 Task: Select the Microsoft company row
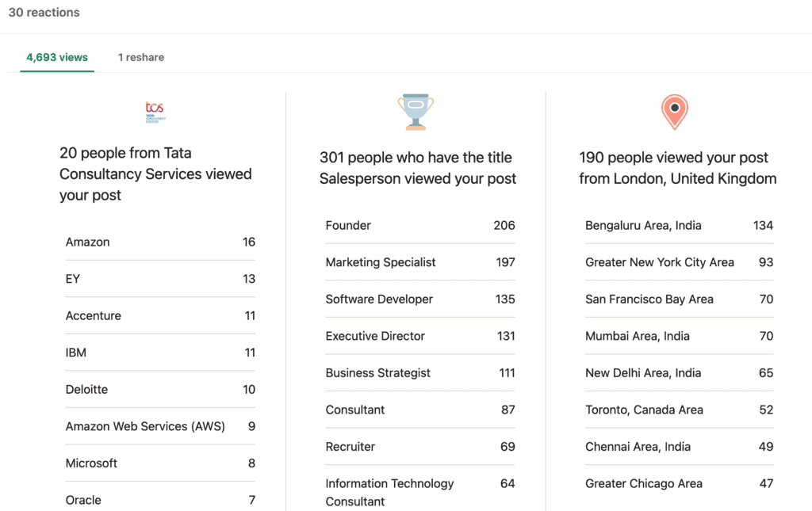[160, 463]
